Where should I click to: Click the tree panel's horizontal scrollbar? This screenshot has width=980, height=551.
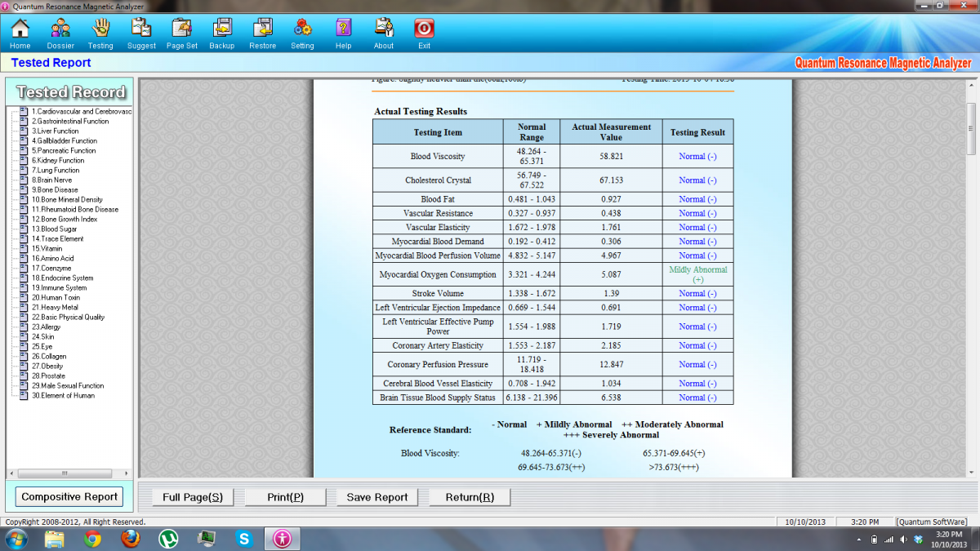(x=65, y=473)
